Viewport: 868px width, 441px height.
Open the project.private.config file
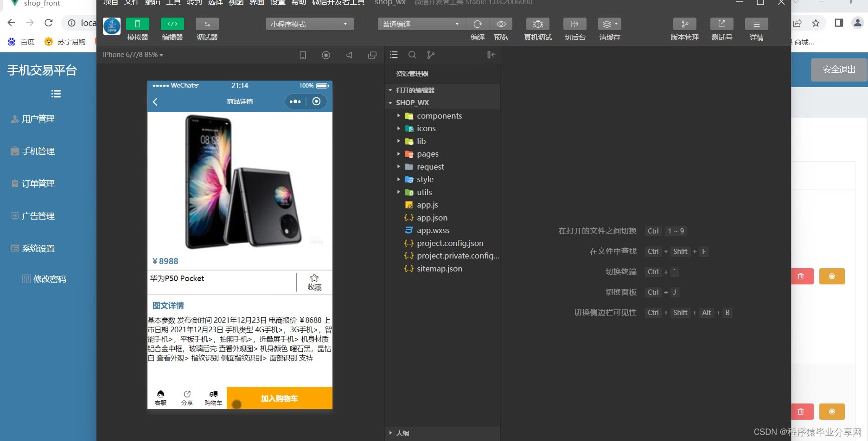click(x=442, y=256)
